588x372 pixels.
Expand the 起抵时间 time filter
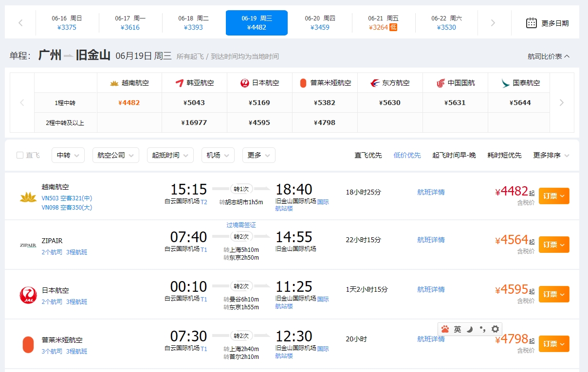coord(170,155)
